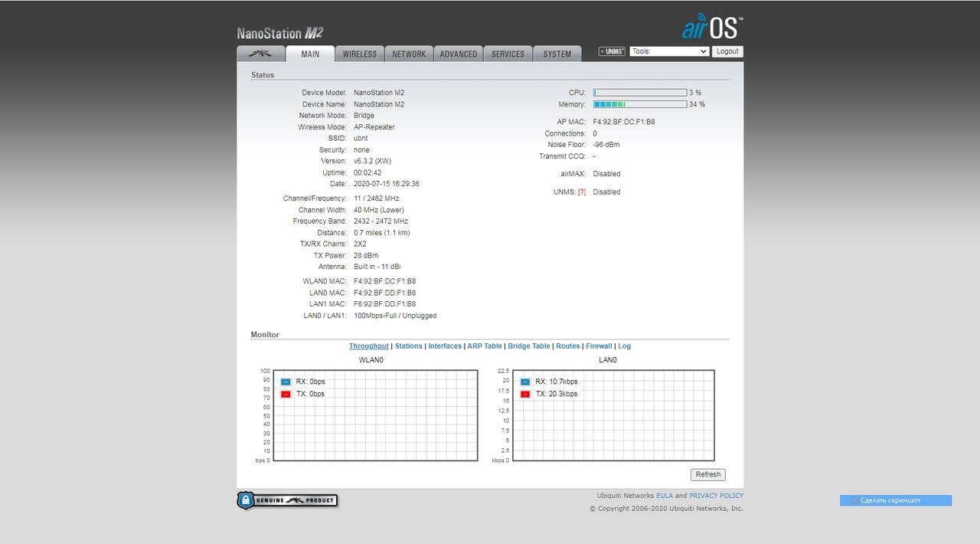Click the UNMS [?] help marker

(x=582, y=192)
